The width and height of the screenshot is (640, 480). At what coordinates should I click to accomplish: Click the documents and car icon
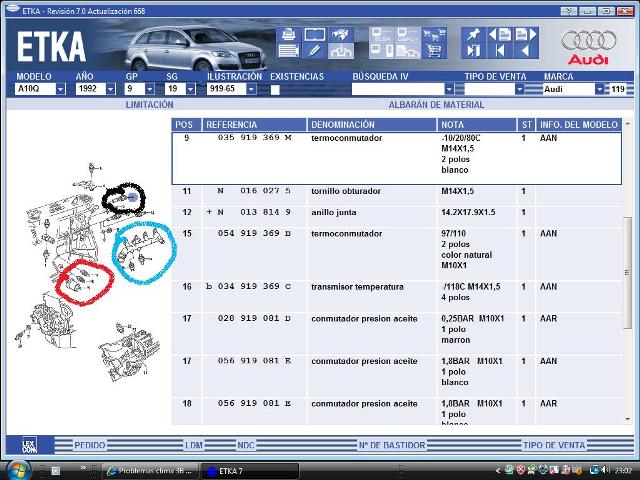pos(408,51)
